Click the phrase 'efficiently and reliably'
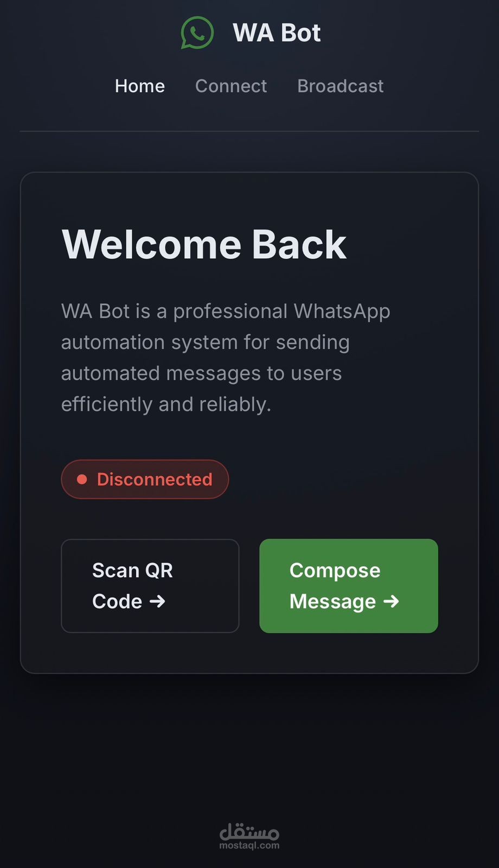This screenshot has height=868, width=499. [166, 405]
